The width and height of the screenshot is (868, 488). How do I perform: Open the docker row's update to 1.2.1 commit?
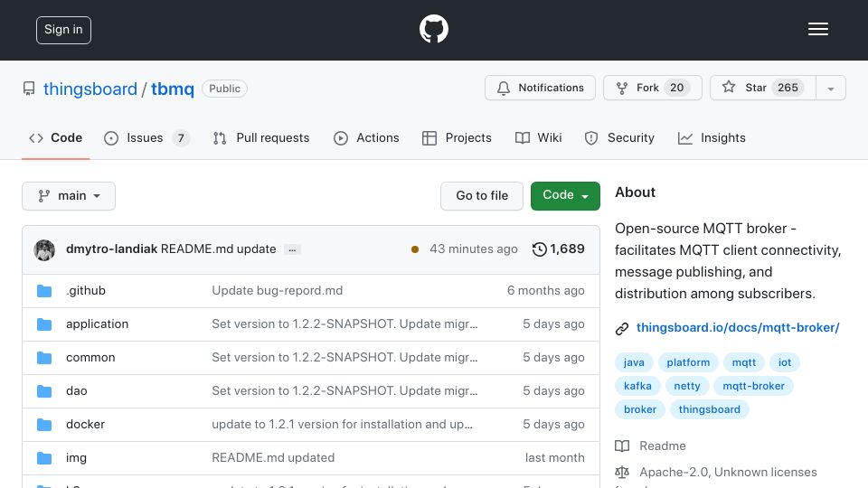(342, 425)
